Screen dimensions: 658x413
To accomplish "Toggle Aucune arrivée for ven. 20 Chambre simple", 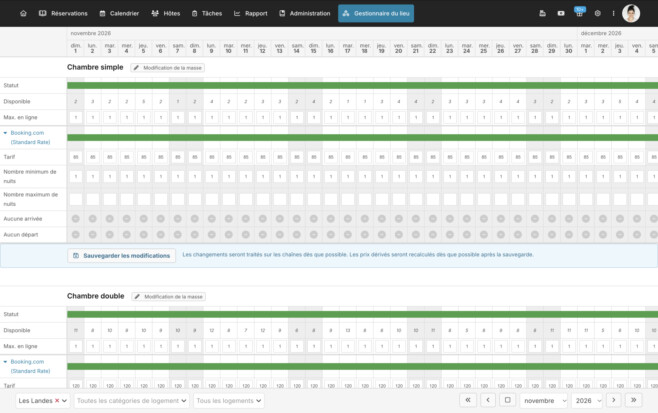I will pos(399,219).
